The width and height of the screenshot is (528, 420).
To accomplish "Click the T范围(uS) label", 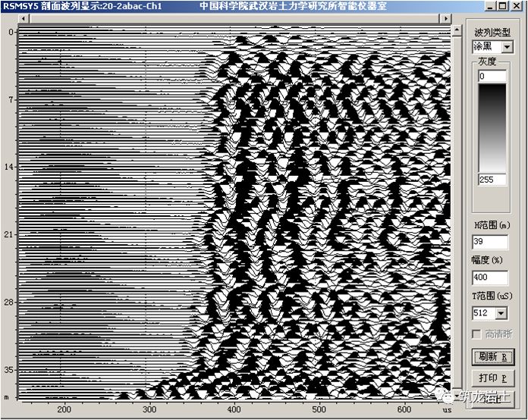I will (x=492, y=296).
